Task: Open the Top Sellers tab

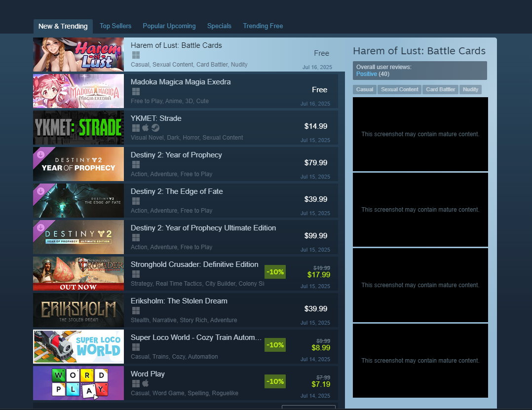Action: [115, 26]
